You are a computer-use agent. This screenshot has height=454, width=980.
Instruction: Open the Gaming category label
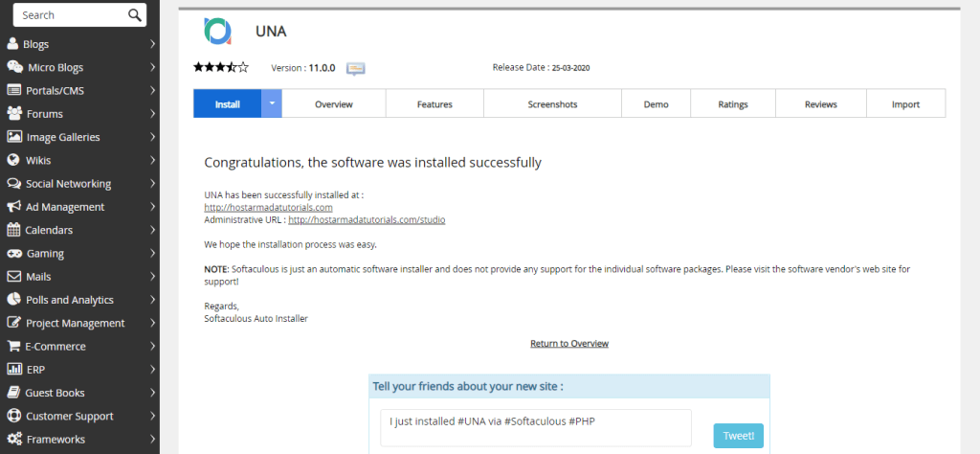tap(45, 253)
